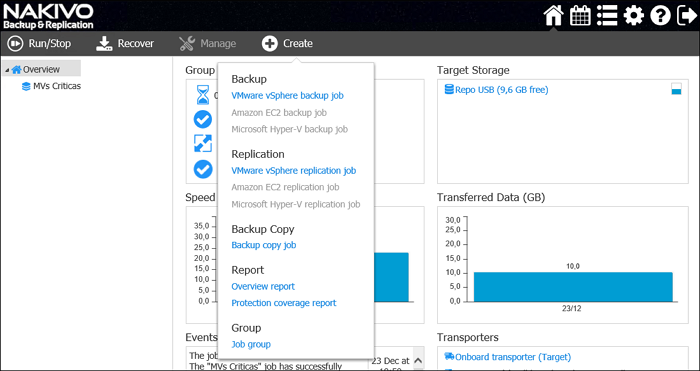Choose Microsoft Hyper-V backup job
This screenshot has height=371, width=700.
pos(289,129)
